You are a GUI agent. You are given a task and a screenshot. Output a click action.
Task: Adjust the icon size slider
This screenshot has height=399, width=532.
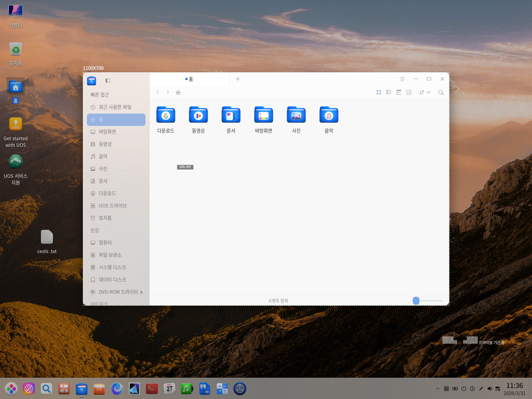coord(416,301)
